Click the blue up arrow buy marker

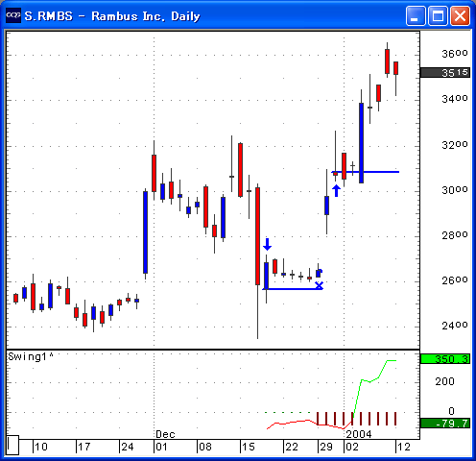tap(336, 191)
